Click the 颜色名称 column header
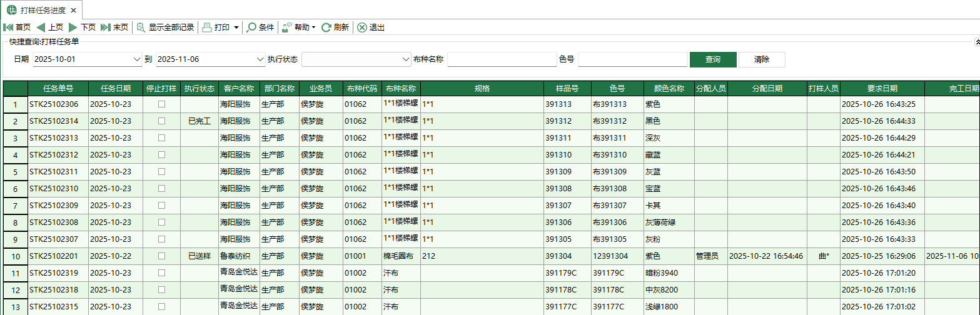This screenshot has width=980, height=315. tap(669, 88)
